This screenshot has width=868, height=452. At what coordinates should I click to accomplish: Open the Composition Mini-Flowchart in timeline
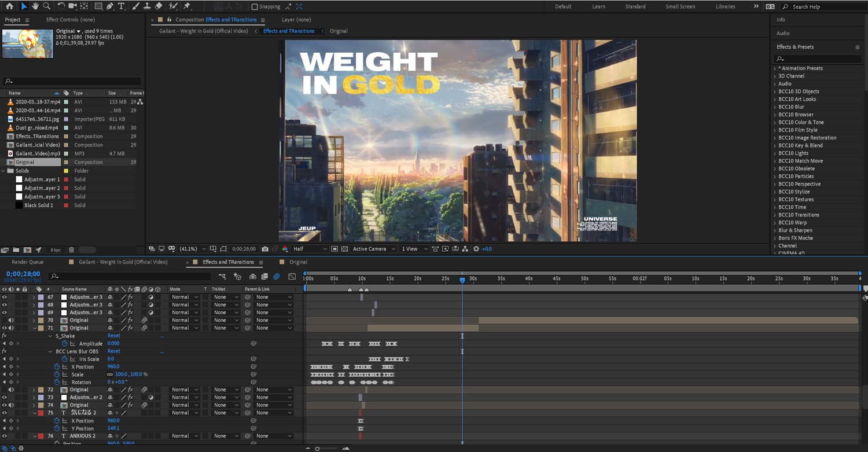coord(222,277)
